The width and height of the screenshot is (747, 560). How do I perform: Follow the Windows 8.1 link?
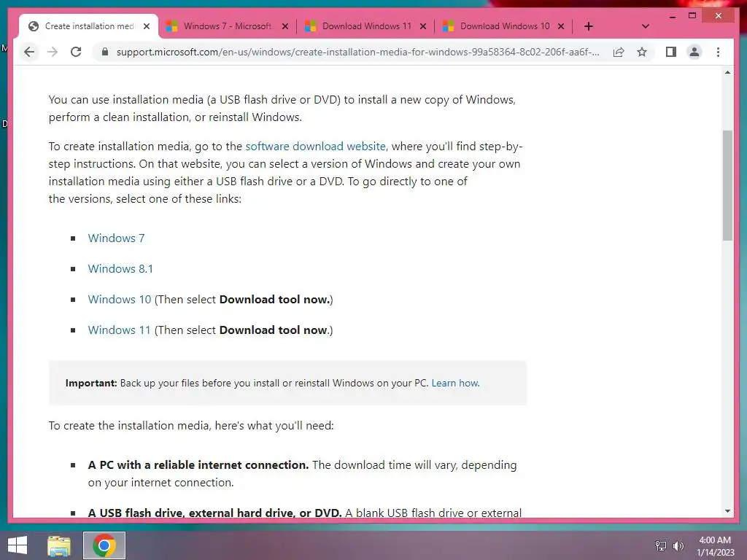[120, 268]
